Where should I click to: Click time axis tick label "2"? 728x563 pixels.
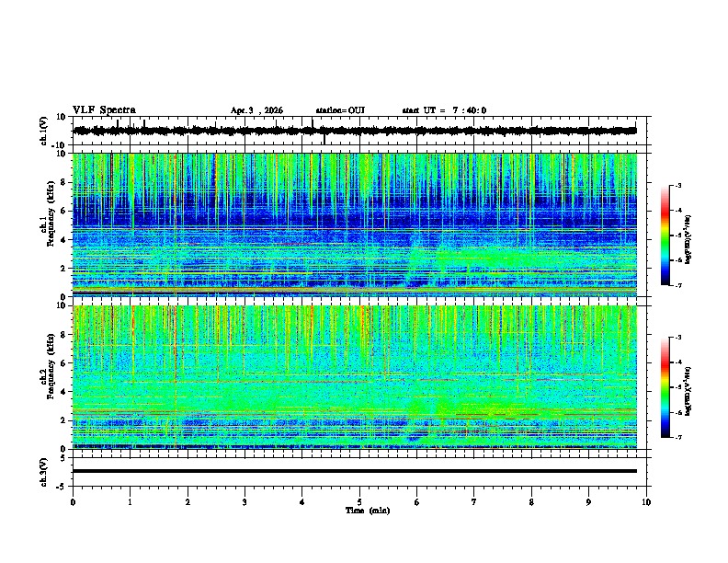[x=188, y=502]
